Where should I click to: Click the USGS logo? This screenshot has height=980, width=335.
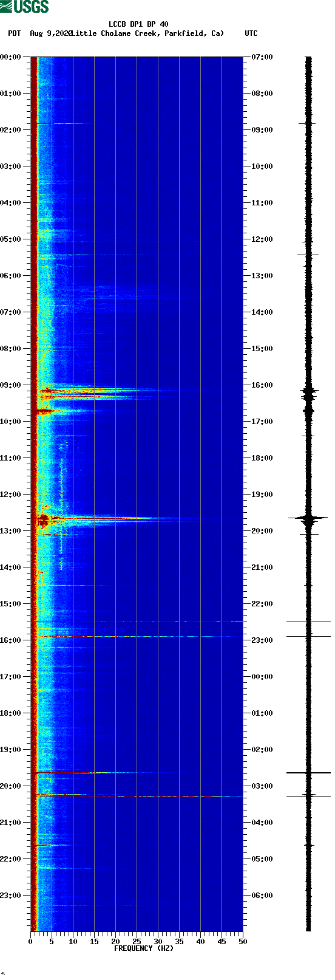coord(24,7)
